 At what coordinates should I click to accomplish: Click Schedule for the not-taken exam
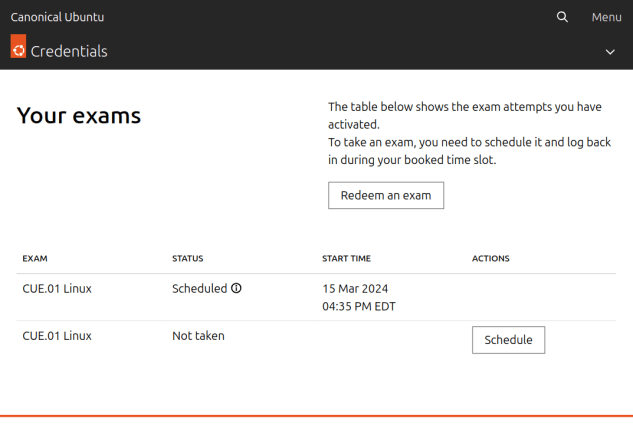(x=508, y=340)
